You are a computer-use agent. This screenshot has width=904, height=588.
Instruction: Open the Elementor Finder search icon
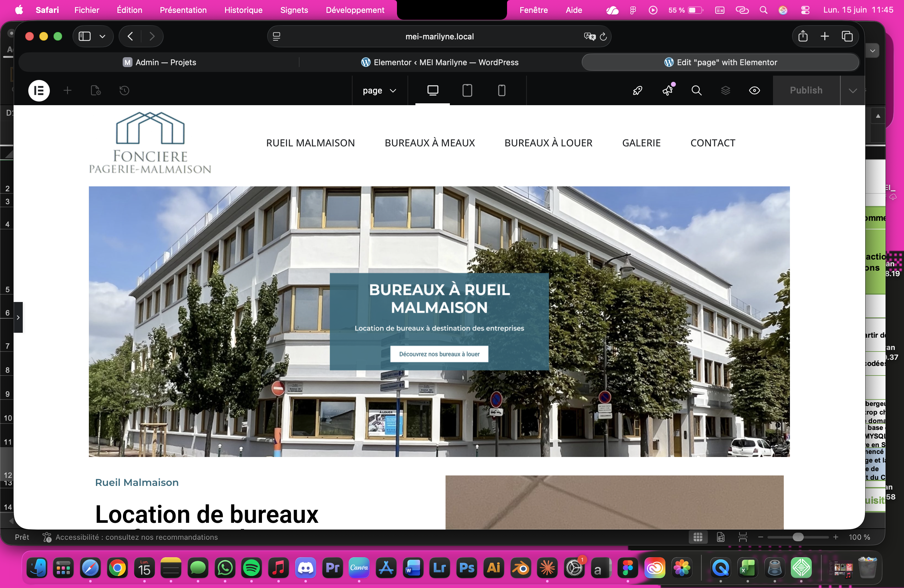click(696, 90)
